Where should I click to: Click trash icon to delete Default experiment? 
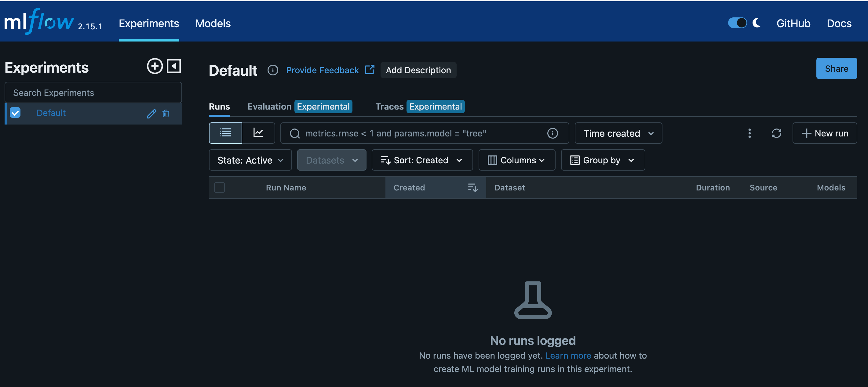[166, 114]
